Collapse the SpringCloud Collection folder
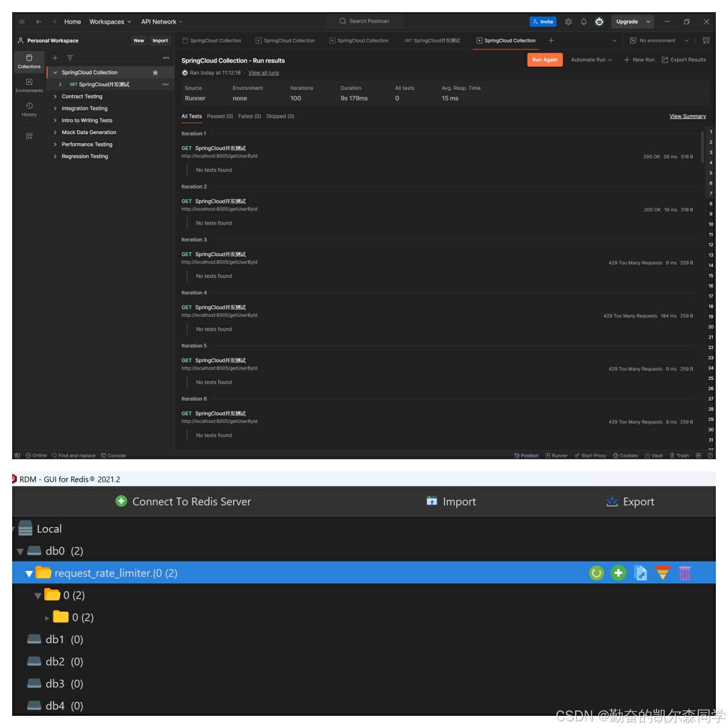Image resolution: width=728 pixels, height=728 pixels. (x=55, y=72)
